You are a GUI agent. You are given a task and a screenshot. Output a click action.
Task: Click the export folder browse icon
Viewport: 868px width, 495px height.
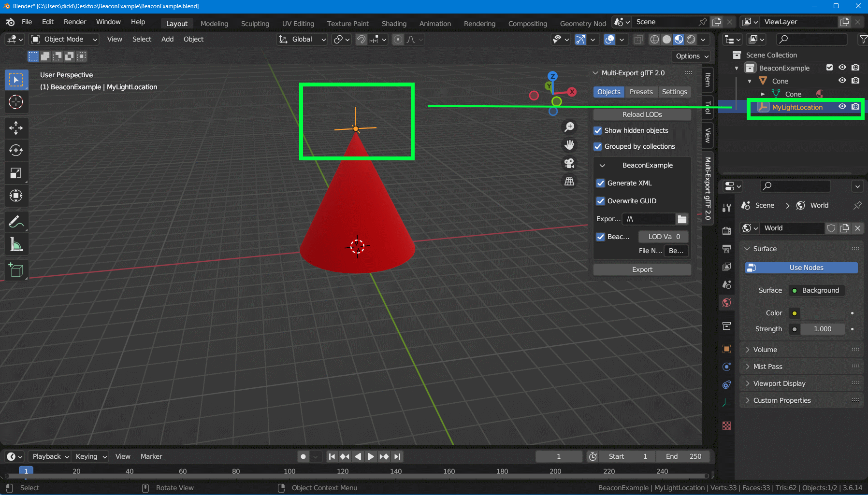[x=682, y=219]
